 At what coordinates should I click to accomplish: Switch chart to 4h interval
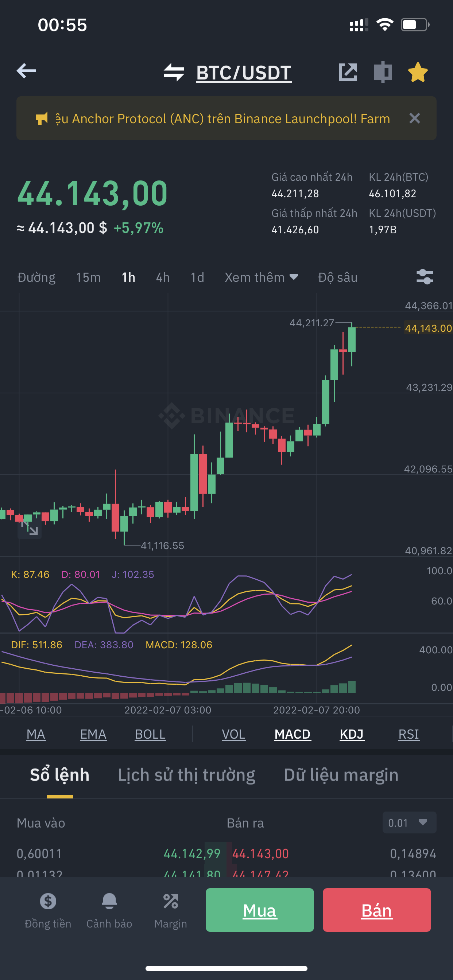pyautogui.click(x=163, y=277)
